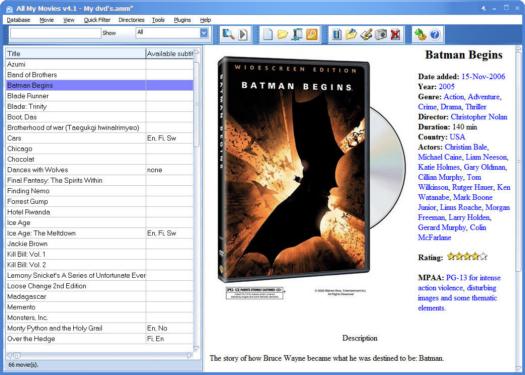Follow the Christopher Nolan director link
Viewport: 525px width, 375px height.
point(479,117)
